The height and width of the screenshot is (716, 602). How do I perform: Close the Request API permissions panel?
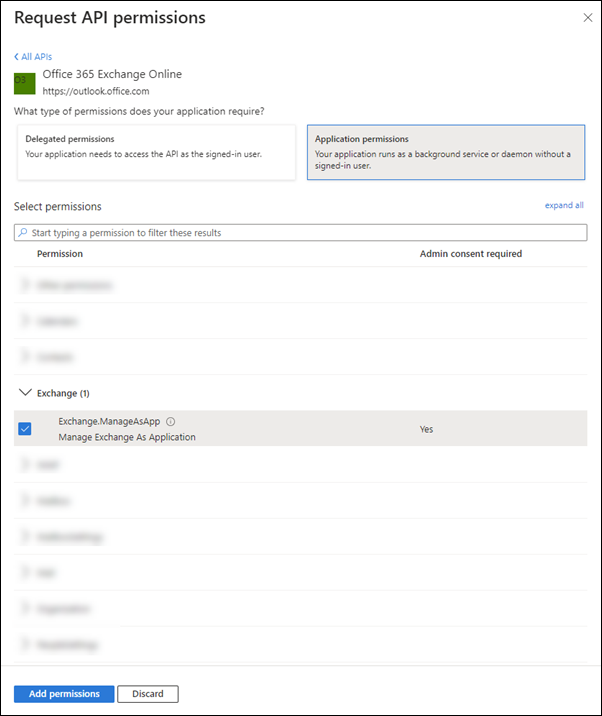(x=586, y=18)
